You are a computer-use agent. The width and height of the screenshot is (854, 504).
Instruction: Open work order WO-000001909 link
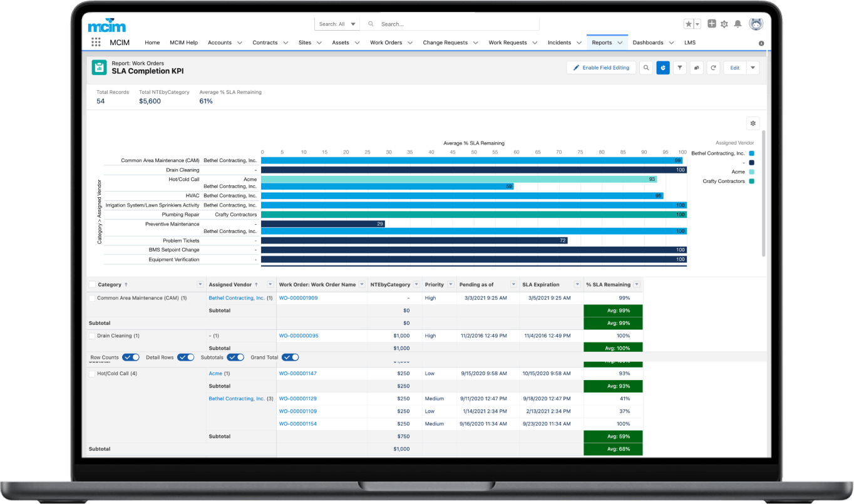click(x=298, y=298)
